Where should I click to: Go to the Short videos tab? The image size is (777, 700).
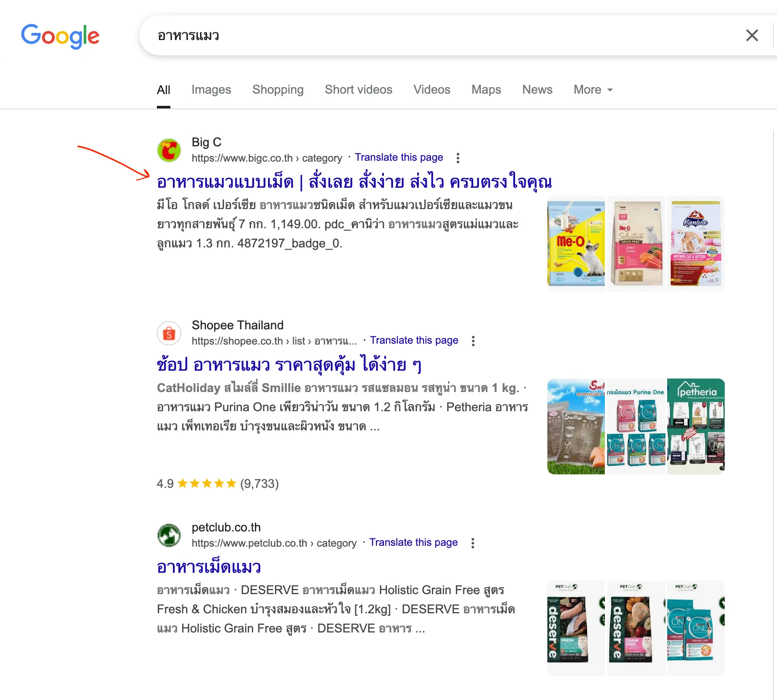[x=359, y=90]
